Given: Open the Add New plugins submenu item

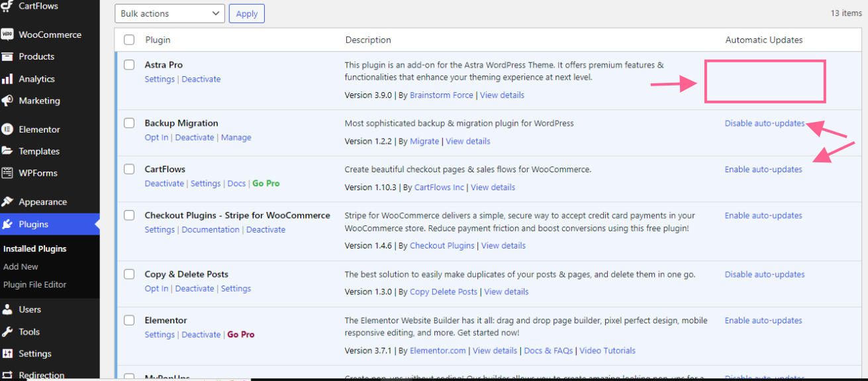Looking at the screenshot, I should click(x=21, y=266).
